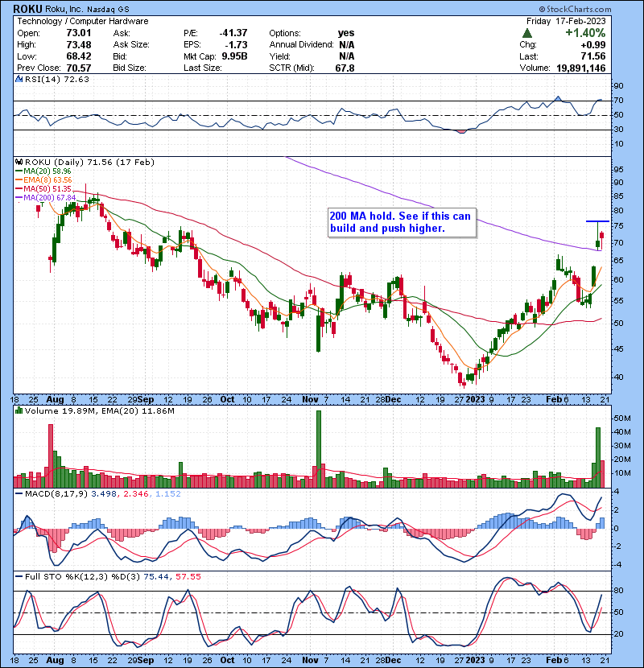Click the Chg value +0.99
Viewport: 644px width, 668px height.
pos(593,44)
